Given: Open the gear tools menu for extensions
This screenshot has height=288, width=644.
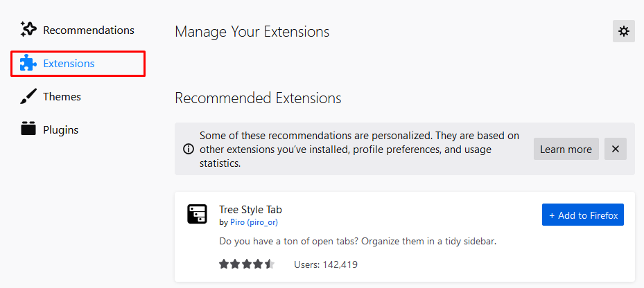Looking at the screenshot, I should (x=623, y=31).
